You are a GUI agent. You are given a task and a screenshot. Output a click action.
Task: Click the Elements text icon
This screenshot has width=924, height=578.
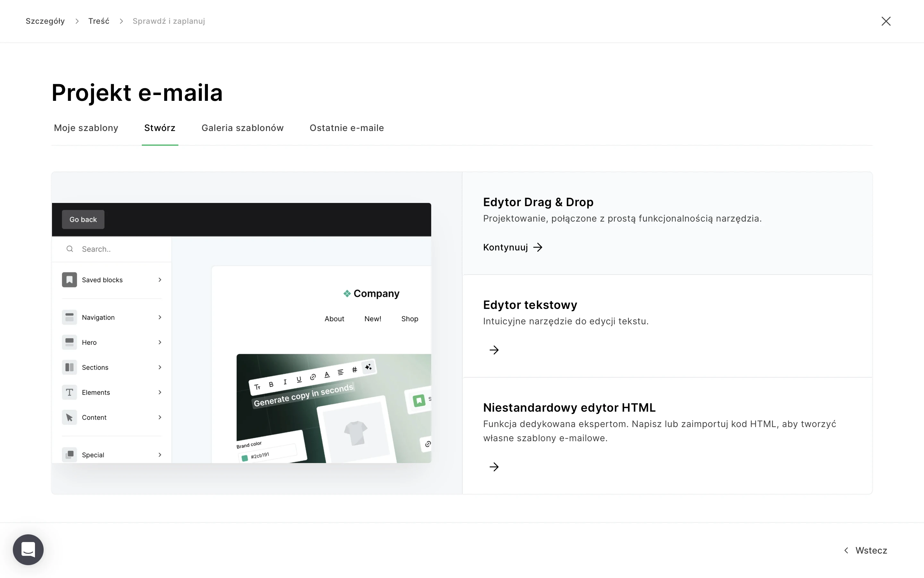70,392
